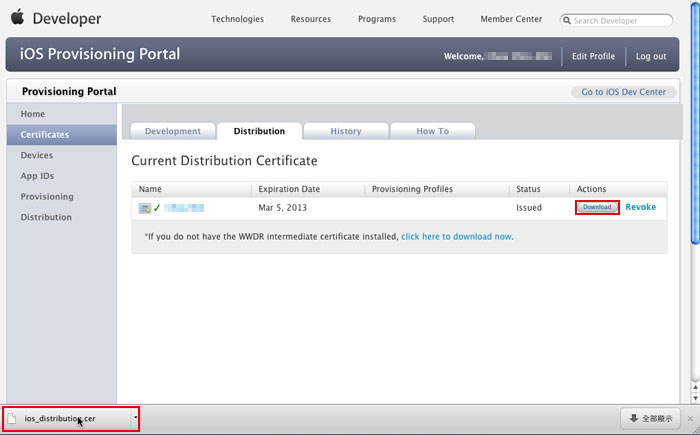
Task: Click the Mar 5, 2013 expiration date
Action: point(283,208)
